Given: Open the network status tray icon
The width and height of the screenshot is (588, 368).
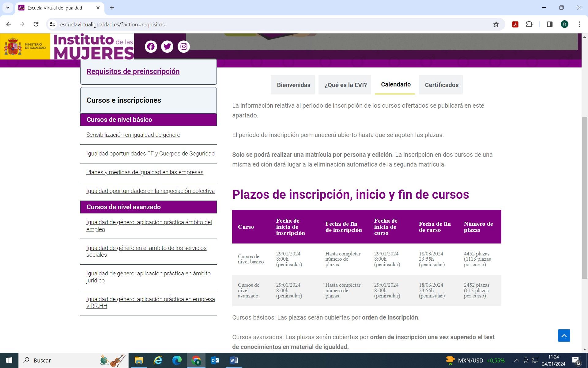Looking at the screenshot, I should pos(535,360).
